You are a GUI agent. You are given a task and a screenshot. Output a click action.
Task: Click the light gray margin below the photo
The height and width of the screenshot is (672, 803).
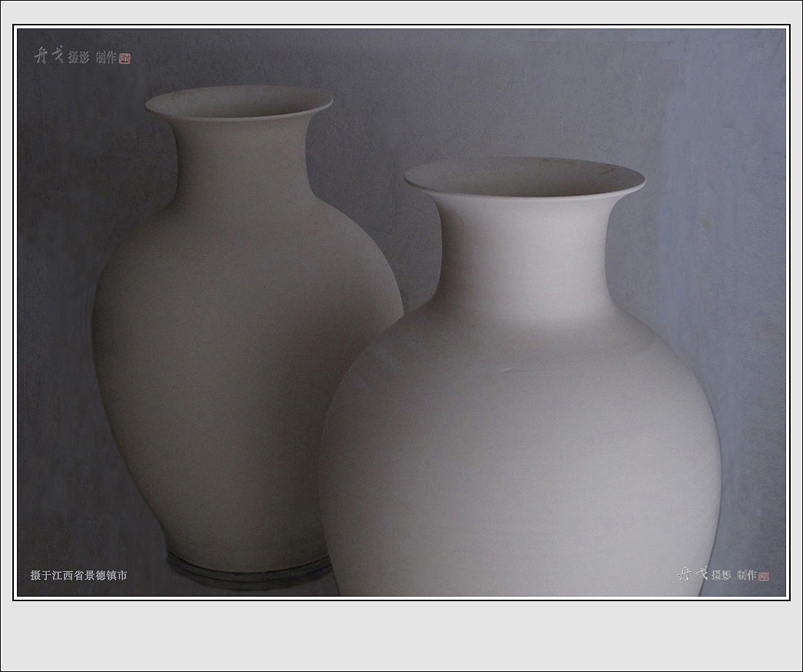click(401, 635)
